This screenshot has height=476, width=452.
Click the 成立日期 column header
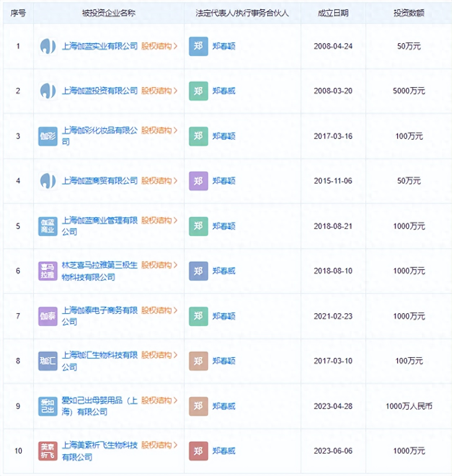333,13
